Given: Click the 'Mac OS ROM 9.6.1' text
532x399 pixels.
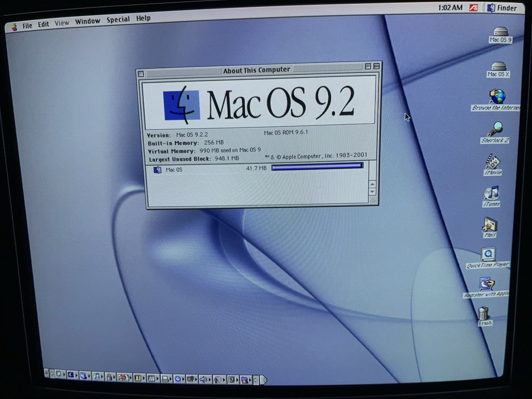Looking at the screenshot, I should (286, 132).
